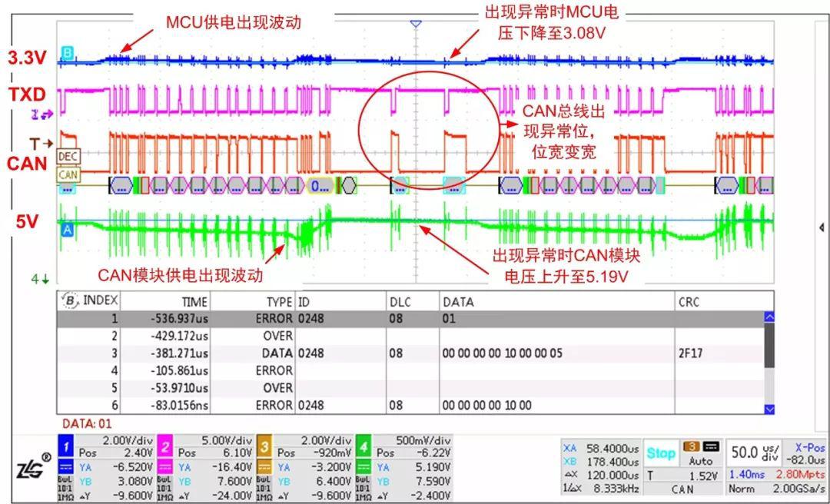Click the TYPE column header

coord(279,302)
